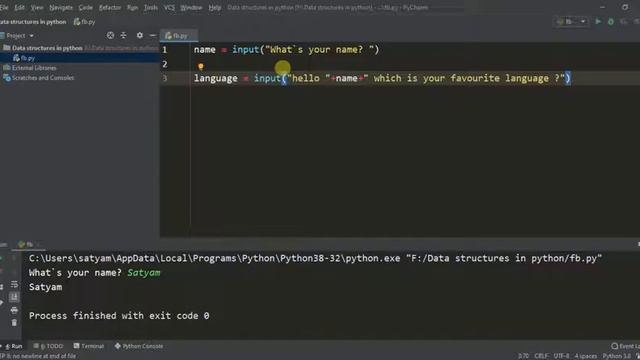Screen dimensions: 640x360
Task: Click the 'no newline at end of file' status message
Action: [38, 356]
